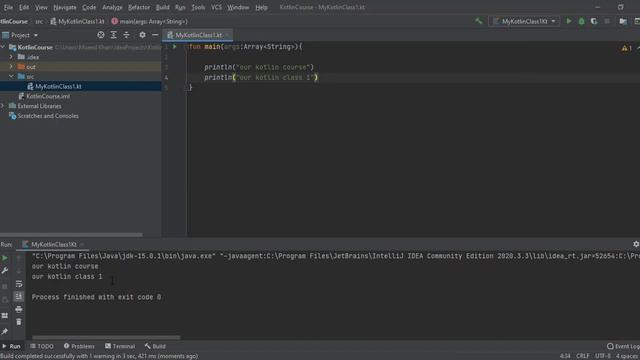Click the Restore Layout icon in Run panel

coord(5,316)
